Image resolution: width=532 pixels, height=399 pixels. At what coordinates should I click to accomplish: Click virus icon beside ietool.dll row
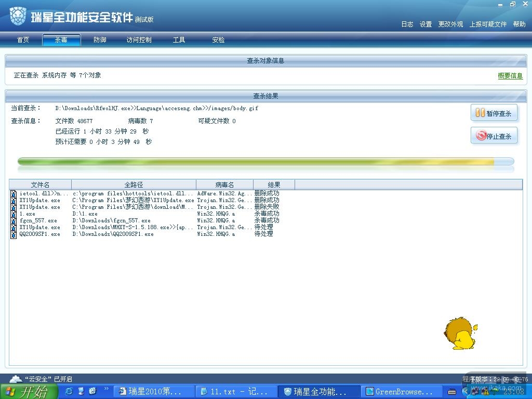[14, 194]
